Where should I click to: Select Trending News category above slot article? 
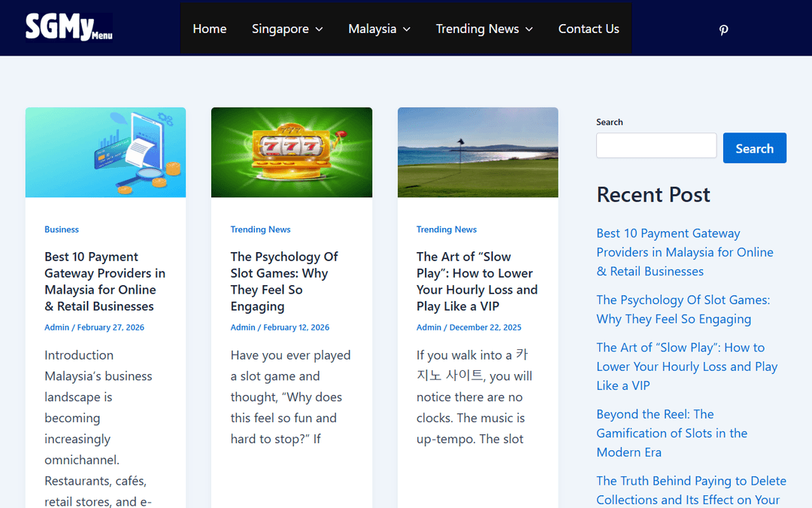[260, 229]
